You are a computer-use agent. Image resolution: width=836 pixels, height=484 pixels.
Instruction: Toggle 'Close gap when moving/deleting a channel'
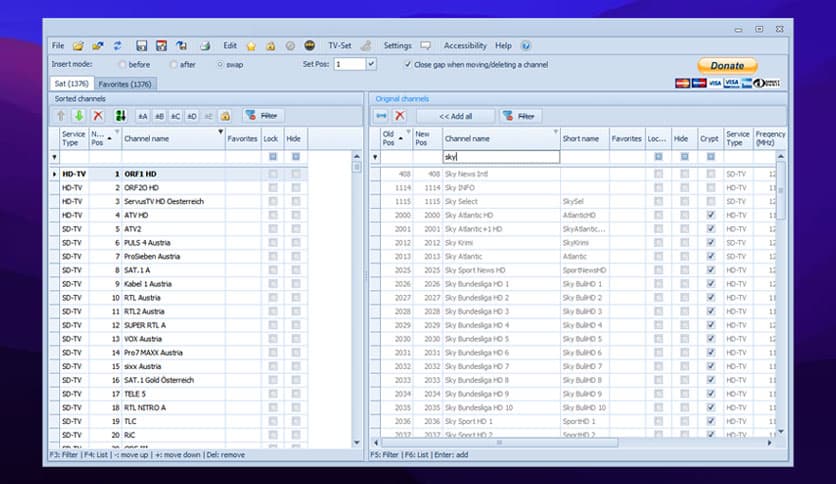point(407,64)
